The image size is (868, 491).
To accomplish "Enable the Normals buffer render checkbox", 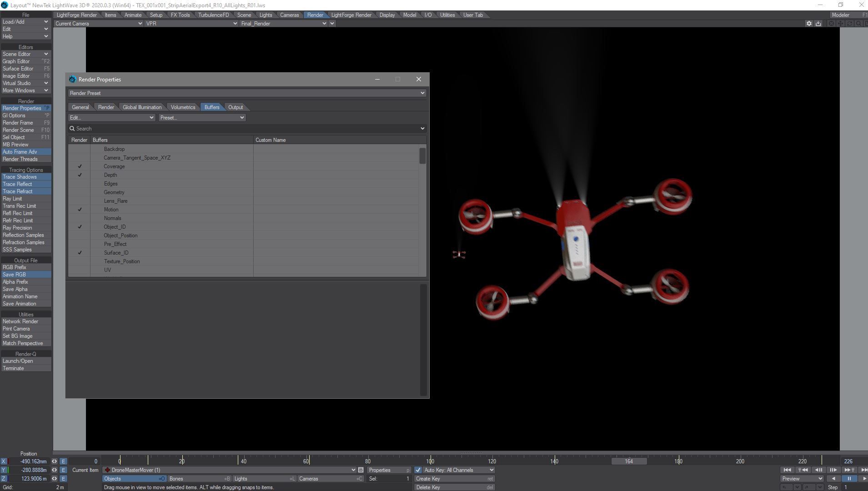I will click(x=80, y=218).
